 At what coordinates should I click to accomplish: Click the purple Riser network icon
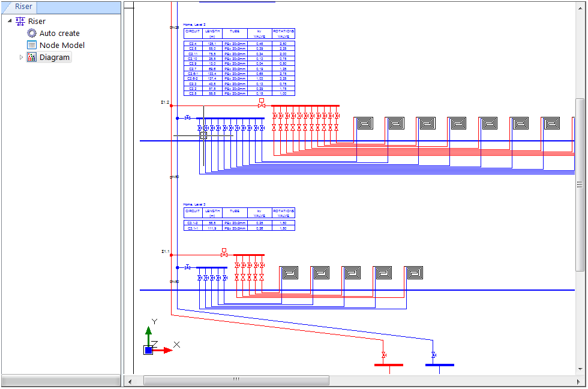(x=19, y=20)
